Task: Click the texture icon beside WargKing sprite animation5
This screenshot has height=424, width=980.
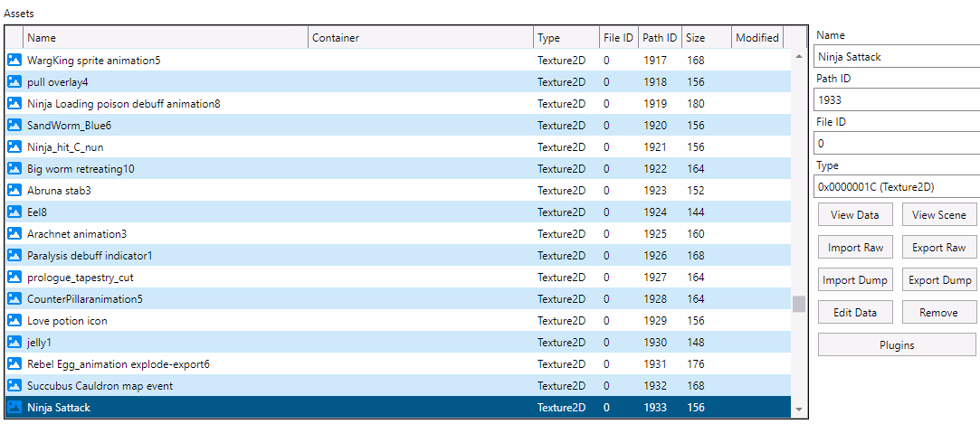Action: click(14, 61)
